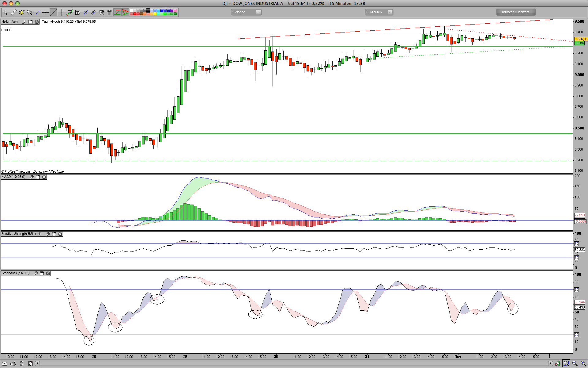This screenshot has height=368, width=588.
Task: Pick the yellow color swatch in palette
Action: pos(155,14)
